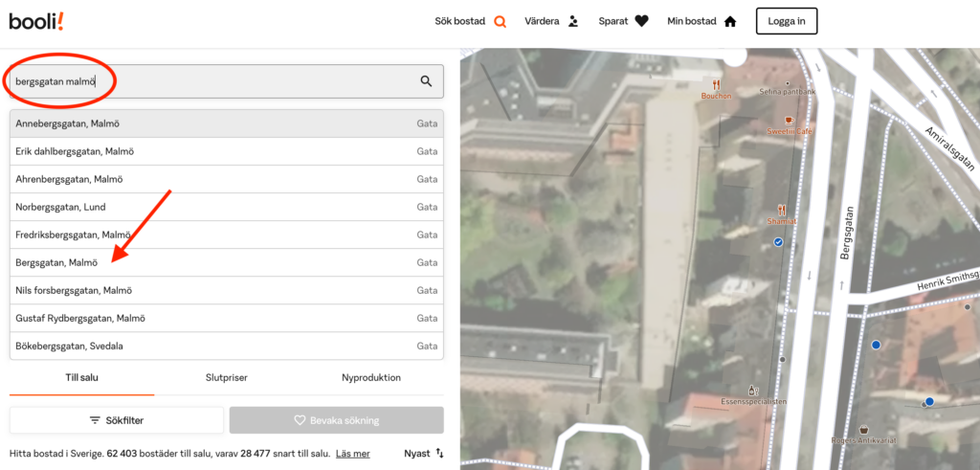Follow the Läs mer link

352,454
